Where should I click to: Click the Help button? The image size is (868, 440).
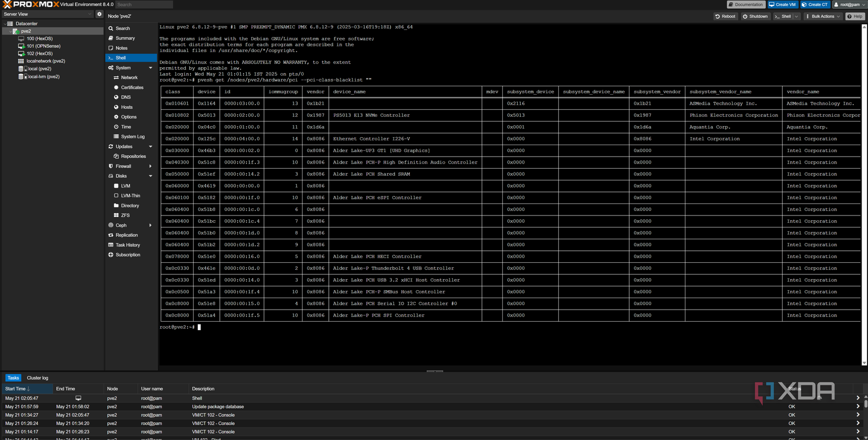point(855,16)
